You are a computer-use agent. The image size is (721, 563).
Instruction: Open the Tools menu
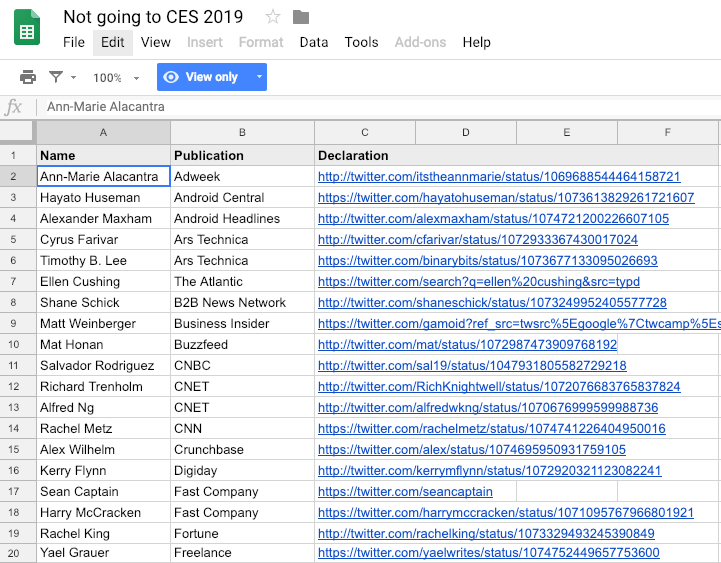(361, 42)
